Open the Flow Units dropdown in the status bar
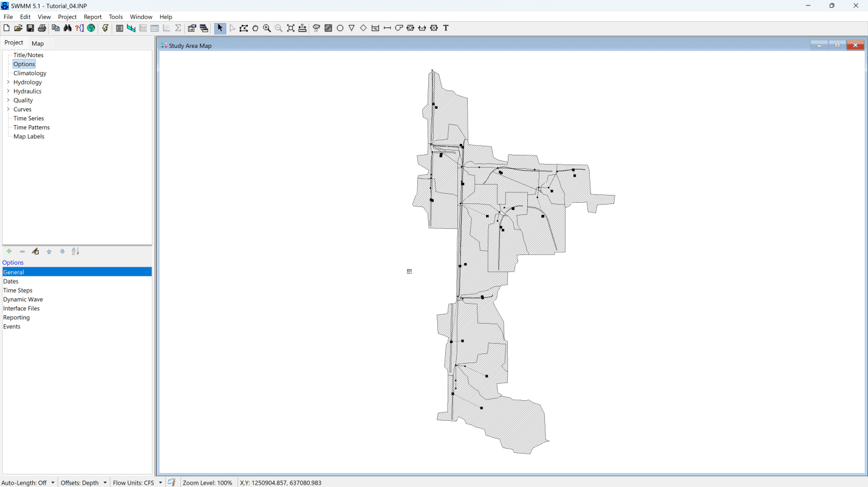868x487 pixels. pos(159,482)
